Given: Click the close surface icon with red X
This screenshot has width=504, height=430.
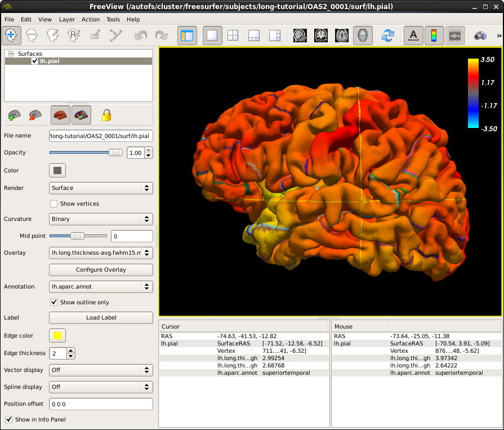Looking at the screenshot, I should pos(35,115).
